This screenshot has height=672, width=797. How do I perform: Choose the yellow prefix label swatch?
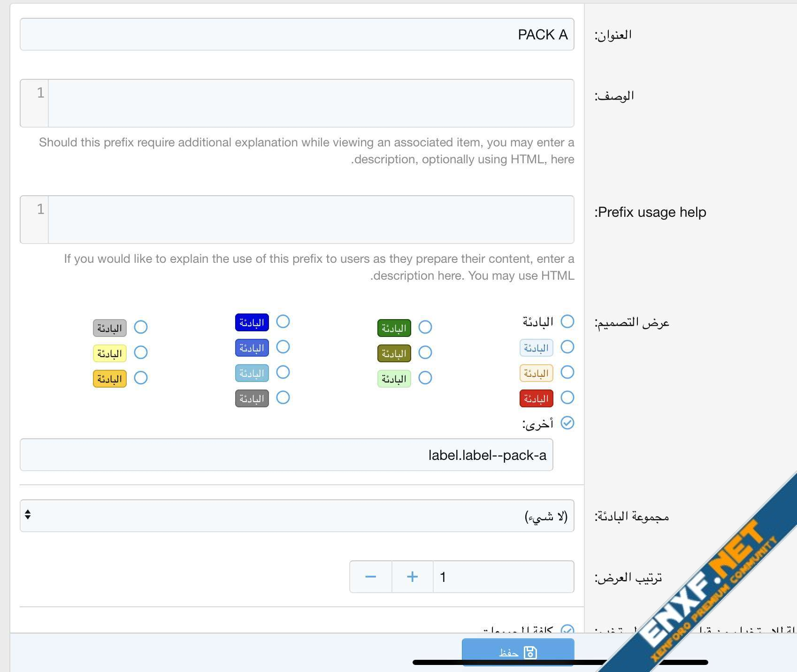click(x=110, y=353)
